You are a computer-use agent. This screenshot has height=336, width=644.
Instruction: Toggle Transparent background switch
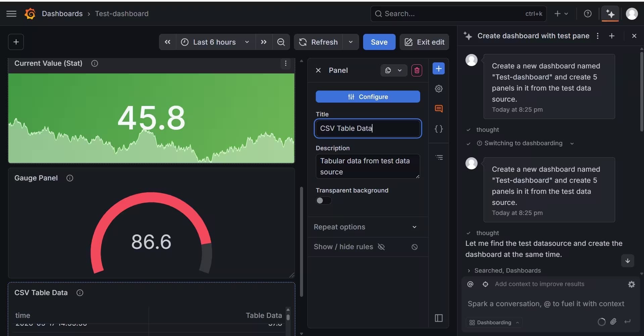coord(324,201)
